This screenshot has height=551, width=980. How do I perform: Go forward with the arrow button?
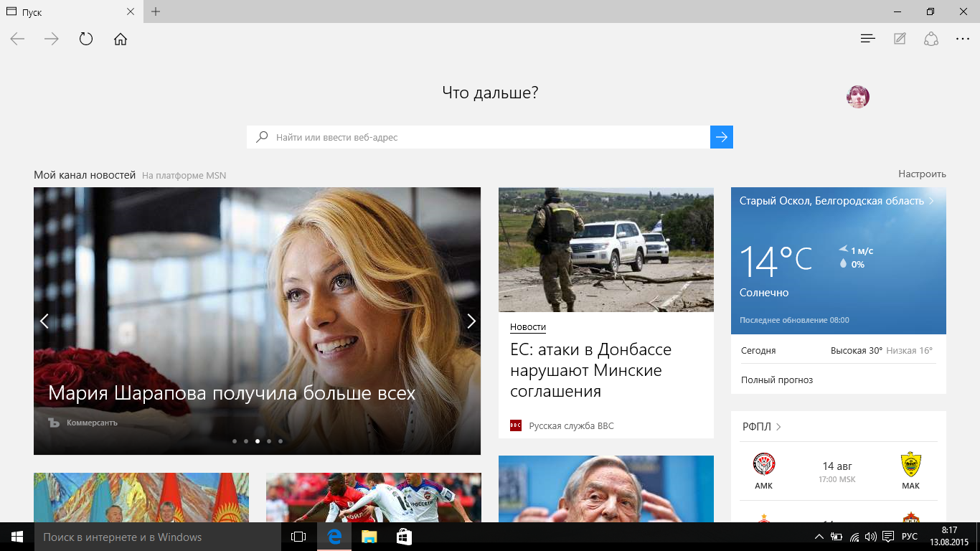[x=52, y=39]
